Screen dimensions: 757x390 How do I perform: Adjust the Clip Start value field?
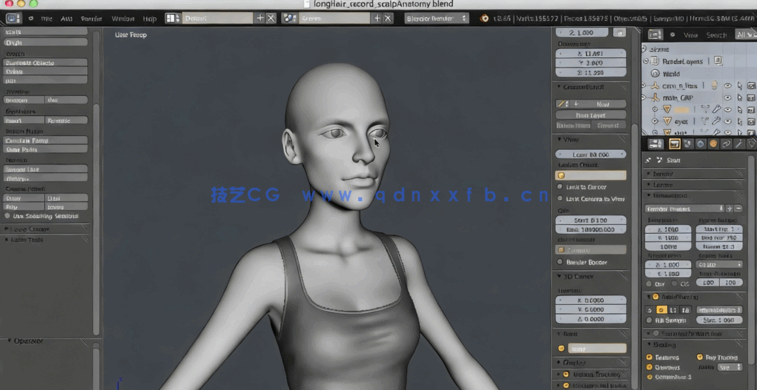[591, 220]
